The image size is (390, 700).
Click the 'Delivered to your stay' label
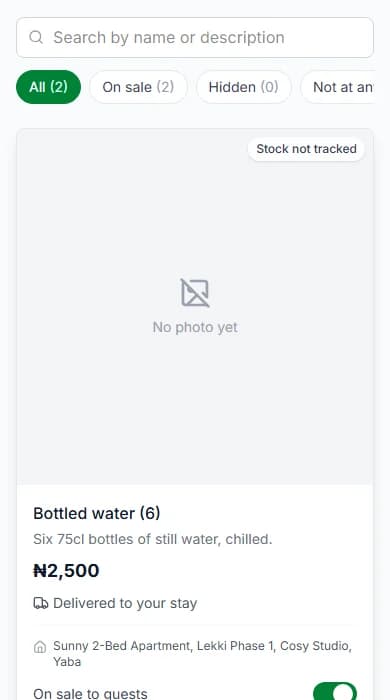pos(125,603)
